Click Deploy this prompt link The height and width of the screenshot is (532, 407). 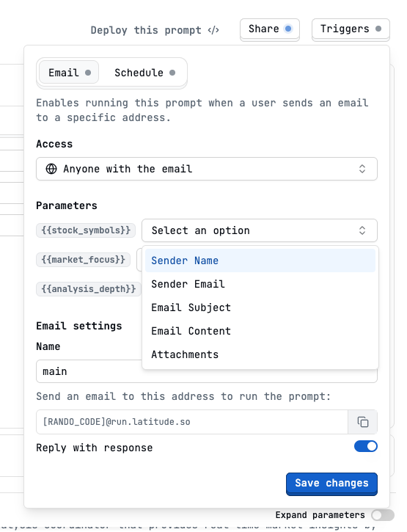155,30
